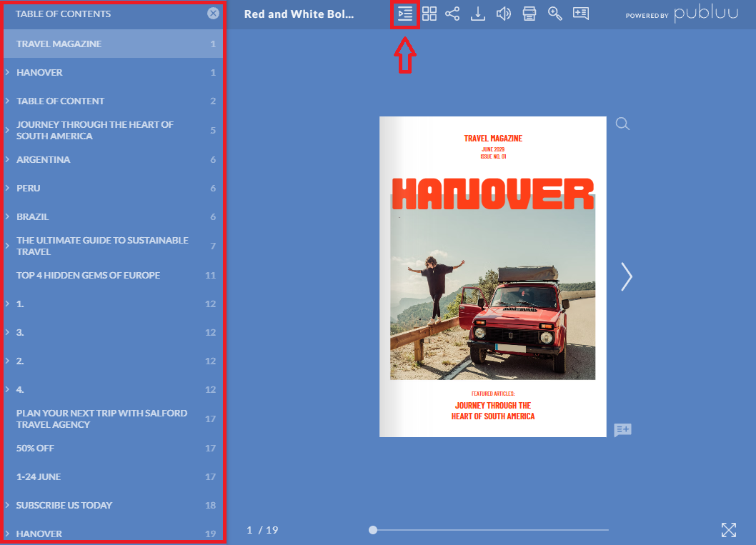
Task: Expand the BRAZIL entry
Action: pyautogui.click(x=8, y=217)
